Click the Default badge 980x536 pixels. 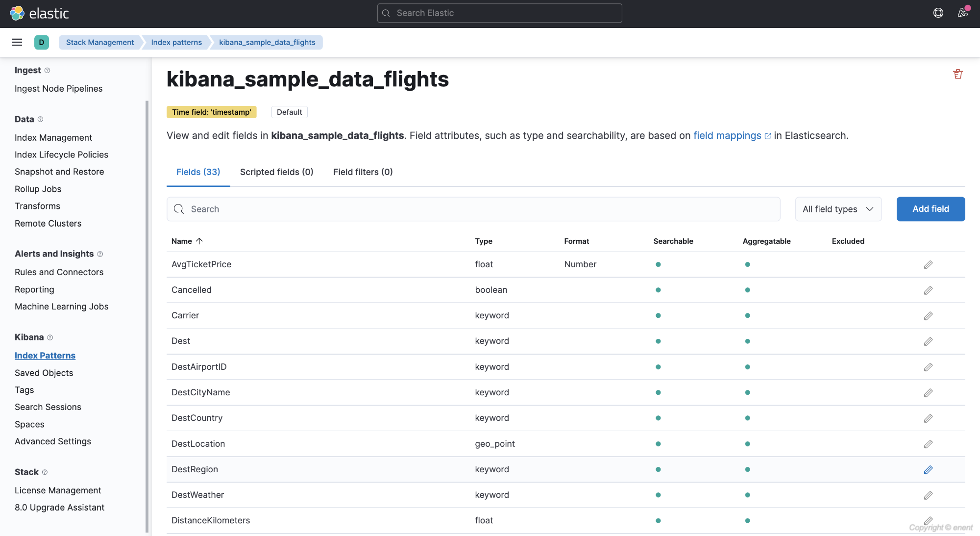(289, 112)
